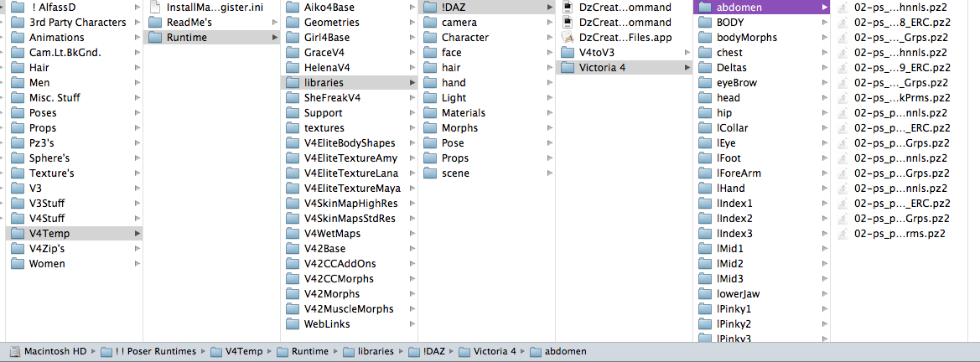The width and height of the screenshot is (980, 362).
Task: Select the V4Zip's folder
Action: tap(75, 249)
